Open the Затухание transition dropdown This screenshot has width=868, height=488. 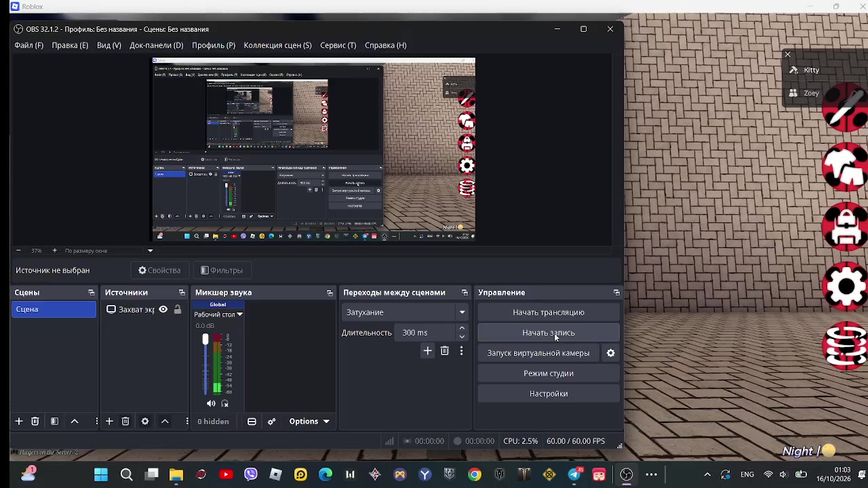(406, 312)
